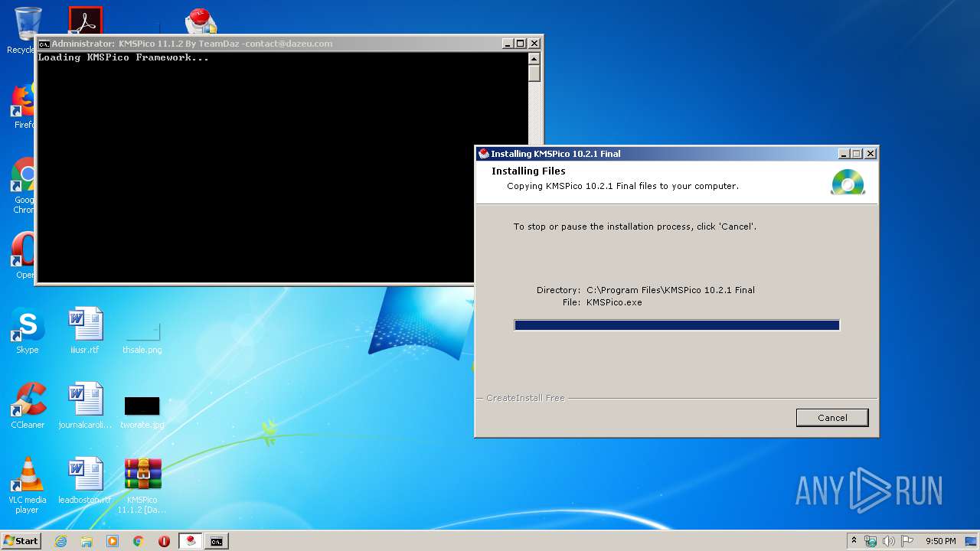Select the Opera desktop shortcut

(24, 256)
